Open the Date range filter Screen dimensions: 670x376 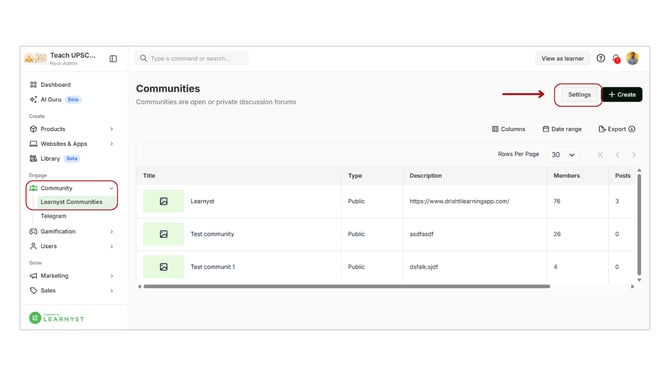[x=562, y=129]
